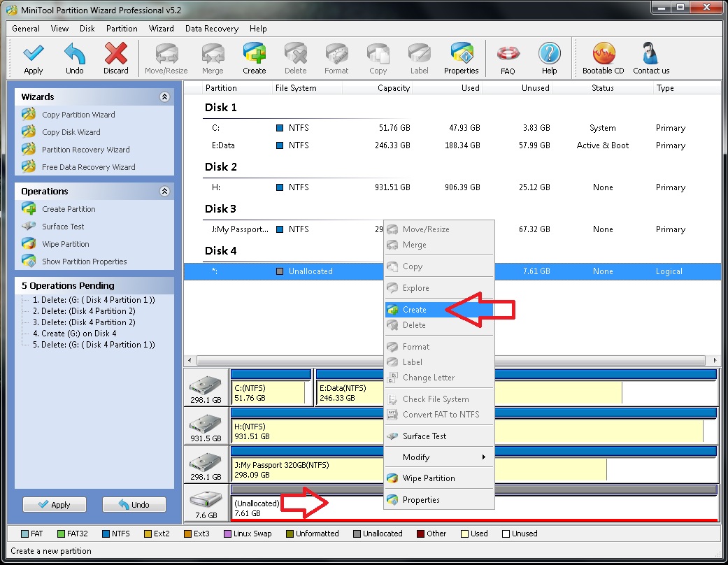Viewport: 728px width, 565px height.
Task: Click the bottom Apply button
Action: click(x=55, y=505)
